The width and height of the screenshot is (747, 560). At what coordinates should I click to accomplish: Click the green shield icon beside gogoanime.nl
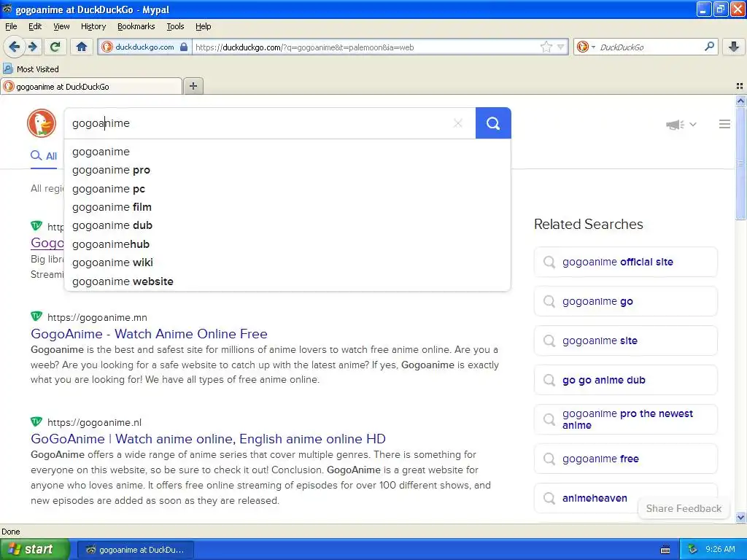click(x=36, y=421)
